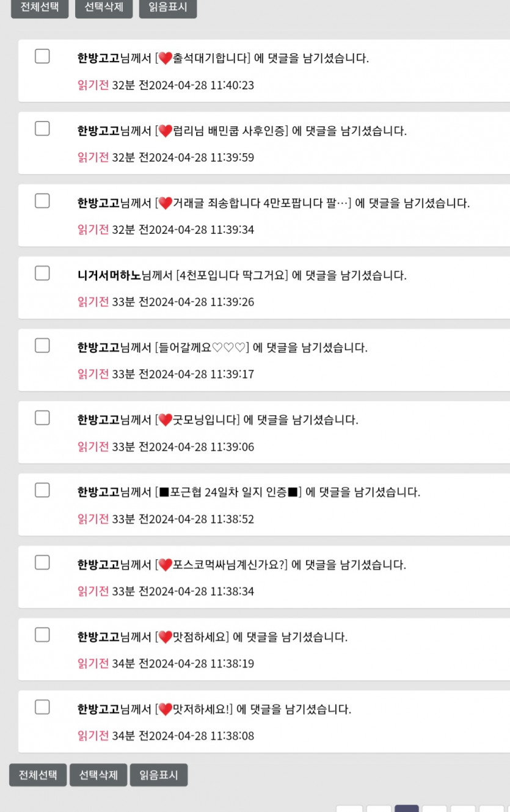
Task: Click the top 읽음표시 button
Action: (168, 7)
